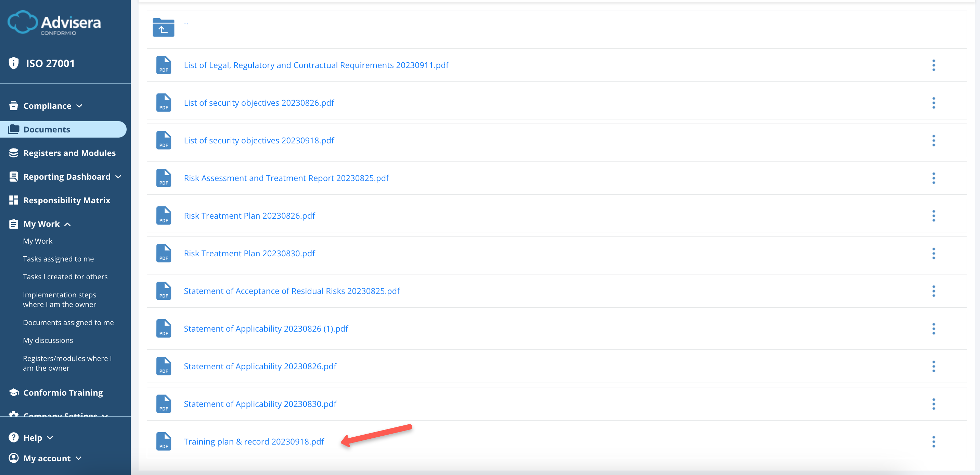Viewport: 980px width, 475px height.
Task: Click the Advisera Conformio logo
Action: (54, 23)
